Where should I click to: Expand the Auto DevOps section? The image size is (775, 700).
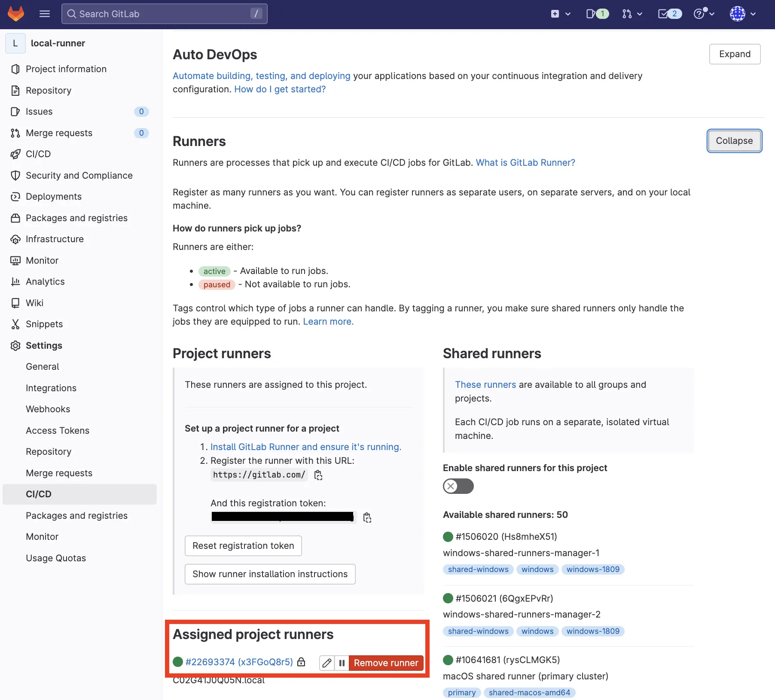[734, 54]
